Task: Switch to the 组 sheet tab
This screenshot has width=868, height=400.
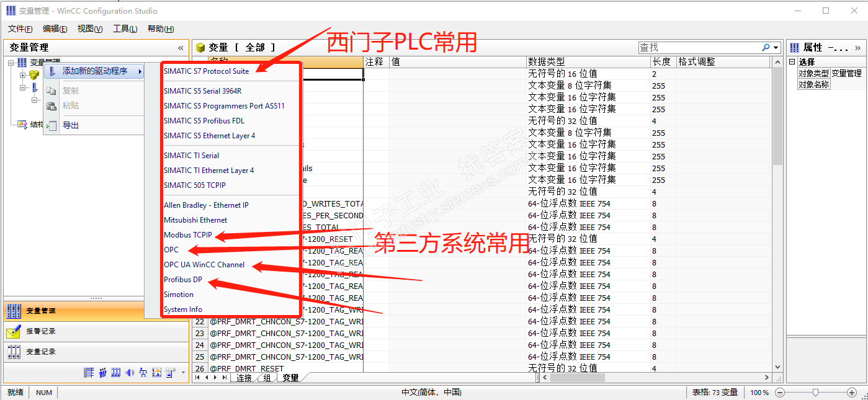Action: 267,378
